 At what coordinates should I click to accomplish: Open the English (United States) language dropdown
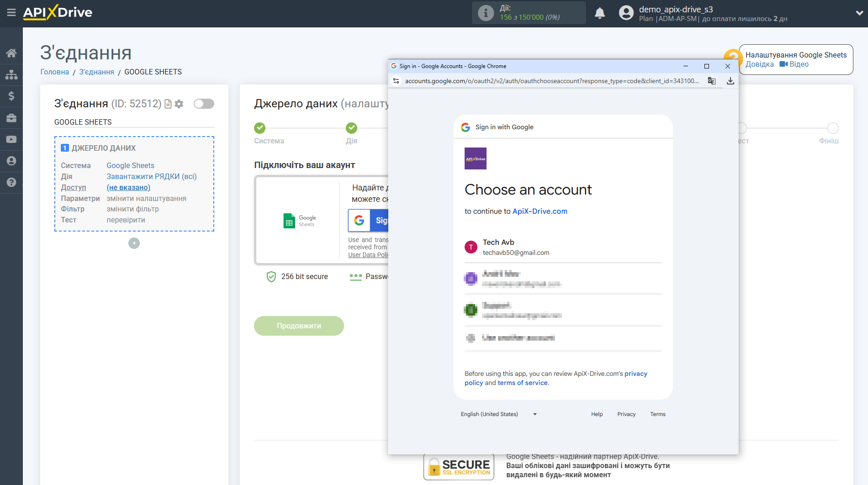pos(498,414)
